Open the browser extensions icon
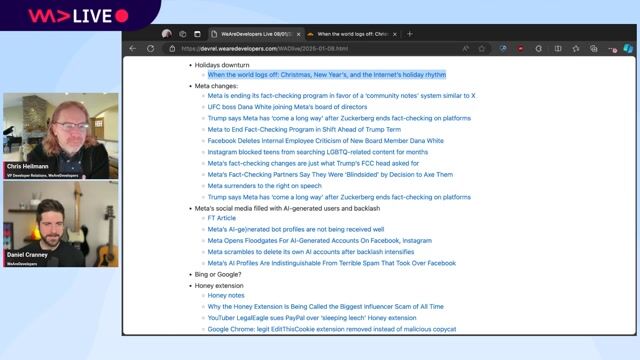Screen dimensions: 640x360 click(539, 49)
